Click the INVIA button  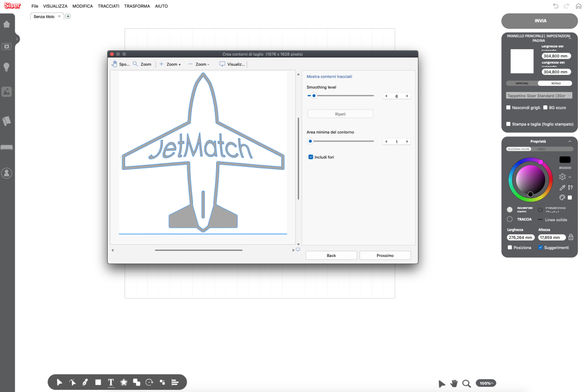click(x=540, y=21)
